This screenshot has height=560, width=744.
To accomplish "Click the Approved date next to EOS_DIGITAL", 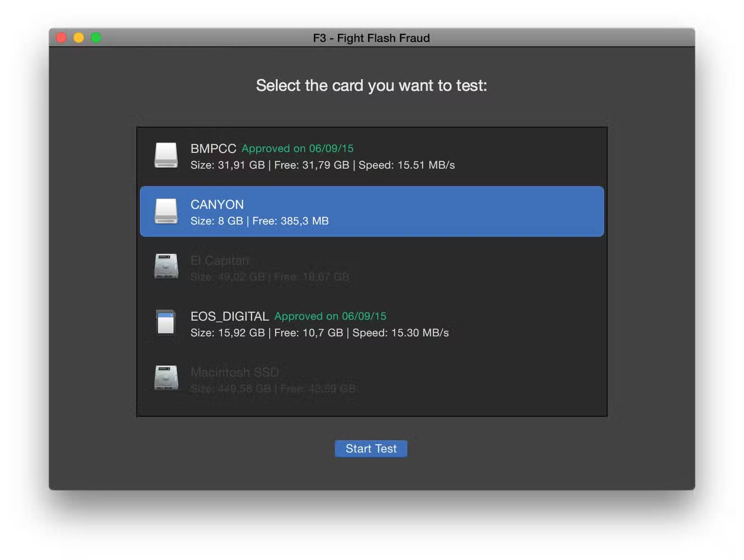I will (x=331, y=316).
